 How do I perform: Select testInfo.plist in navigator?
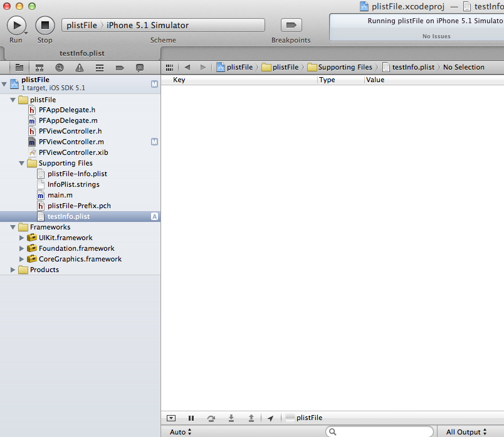coord(80,216)
